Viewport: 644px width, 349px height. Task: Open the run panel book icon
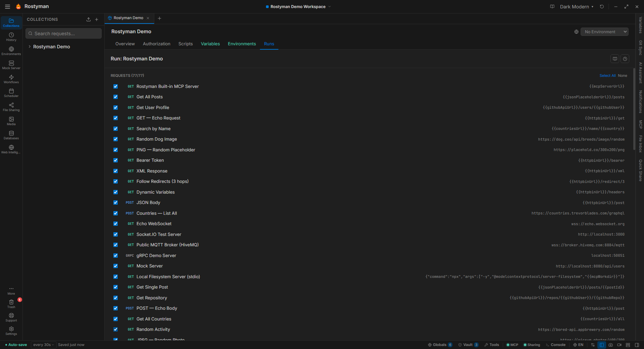(x=615, y=59)
